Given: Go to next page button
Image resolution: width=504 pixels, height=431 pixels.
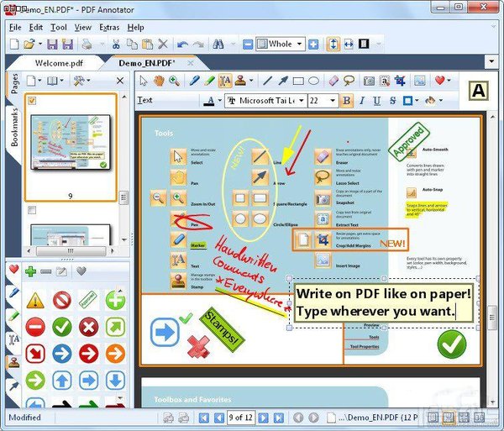Looking at the screenshot, I should point(263,418).
